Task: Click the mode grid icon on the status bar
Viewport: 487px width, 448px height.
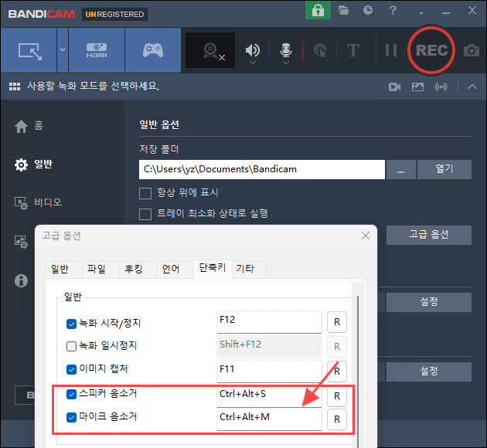Action: [x=14, y=87]
